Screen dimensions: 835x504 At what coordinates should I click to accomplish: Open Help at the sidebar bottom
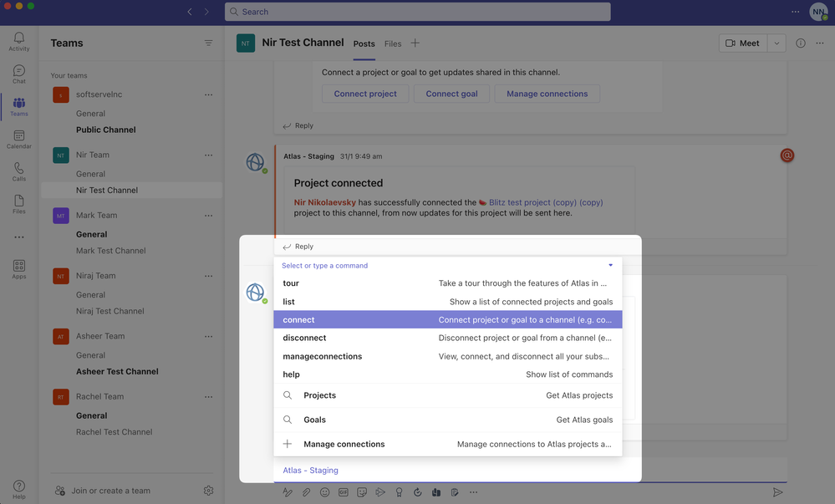(18, 490)
